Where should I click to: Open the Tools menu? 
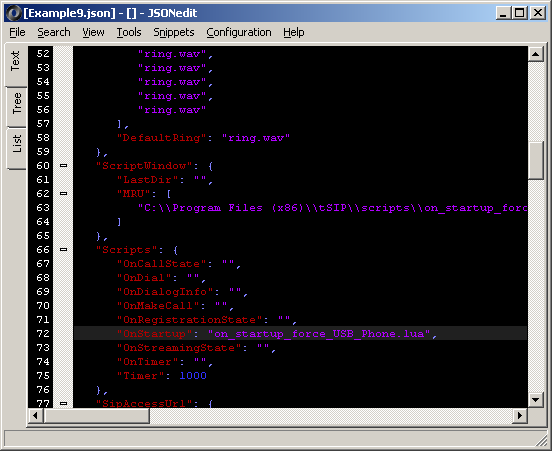point(129,32)
